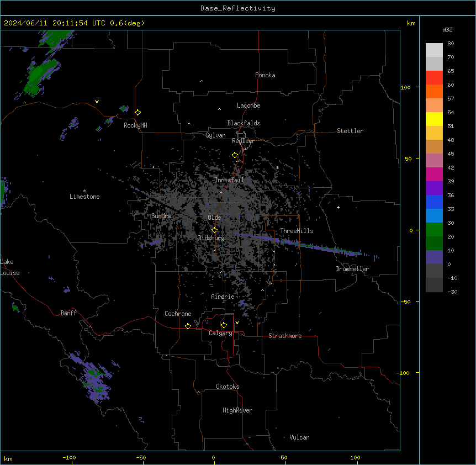Click the Innisfail city label

(x=229, y=180)
